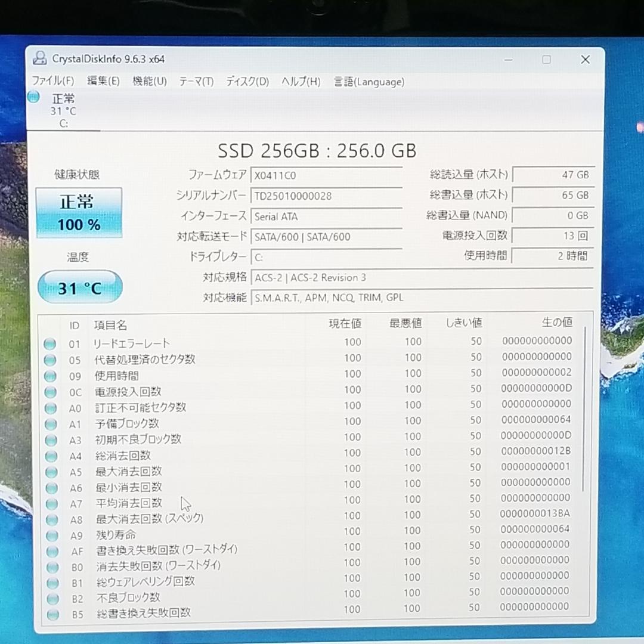This screenshot has height=644, width=644.
Task: Click the 正常 100% health status button
Action: pyautogui.click(x=79, y=213)
